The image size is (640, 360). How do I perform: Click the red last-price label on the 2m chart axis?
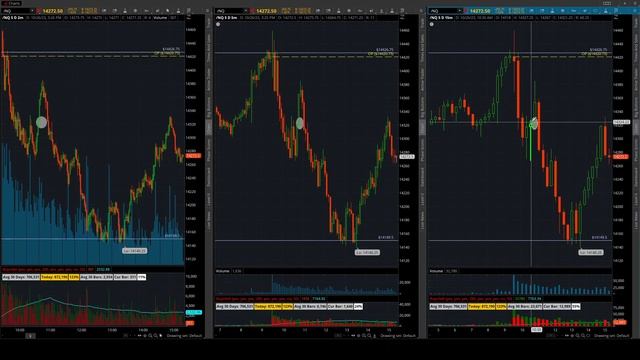[x=193, y=156]
